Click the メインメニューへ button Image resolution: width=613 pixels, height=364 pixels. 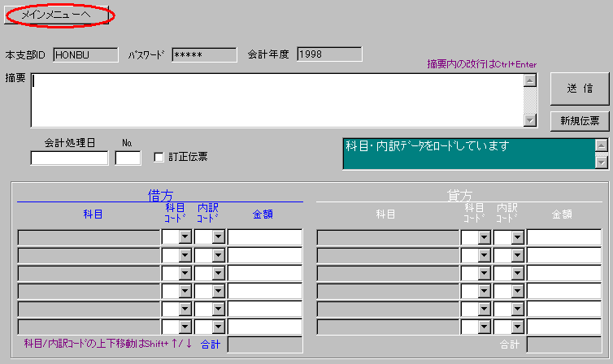coord(56,15)
